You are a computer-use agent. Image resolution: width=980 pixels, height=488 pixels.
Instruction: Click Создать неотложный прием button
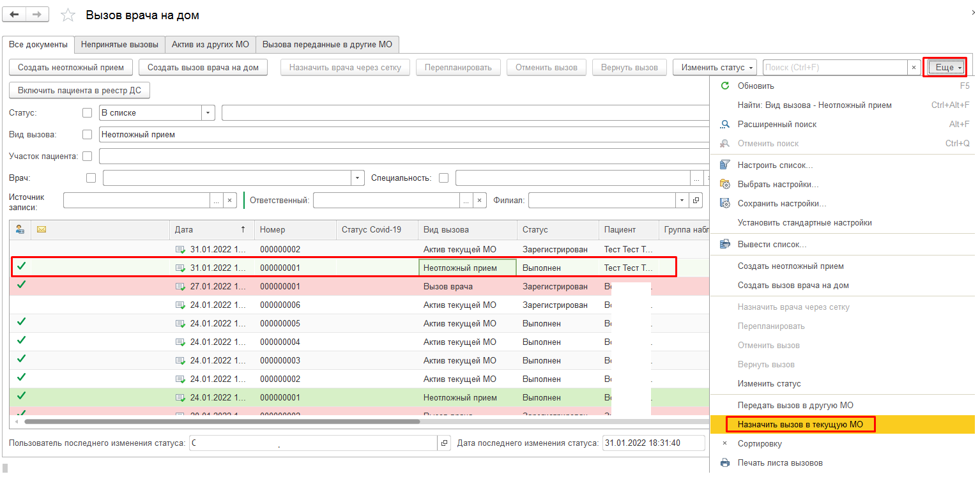point(71,67)
